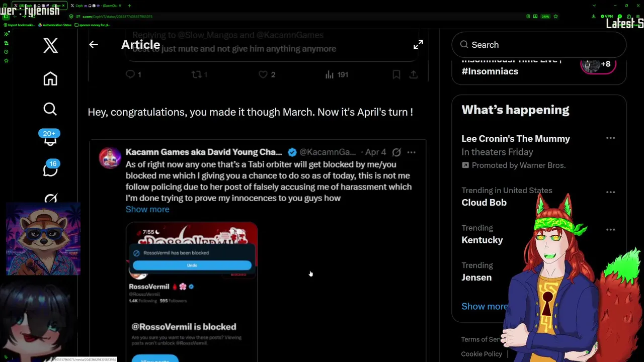Show more trends in What's happening
The width and height of the screenshot is (644, 362).
tap(484, 306)
